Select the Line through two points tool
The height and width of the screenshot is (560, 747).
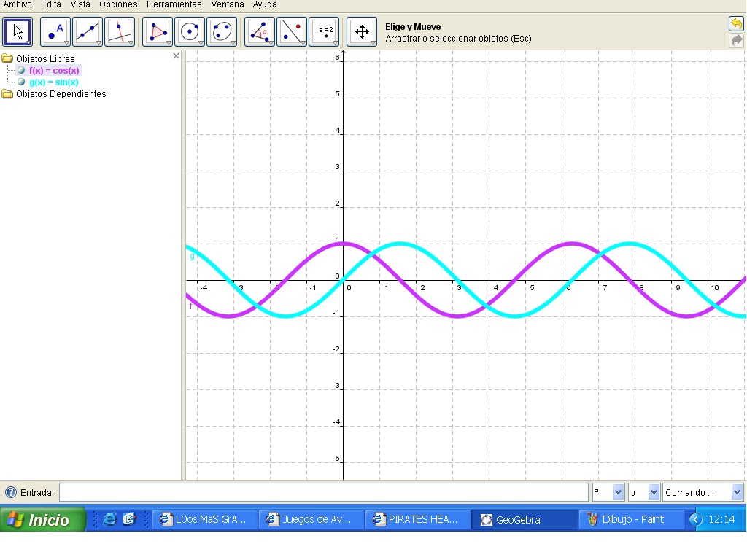tap(88, 32)
